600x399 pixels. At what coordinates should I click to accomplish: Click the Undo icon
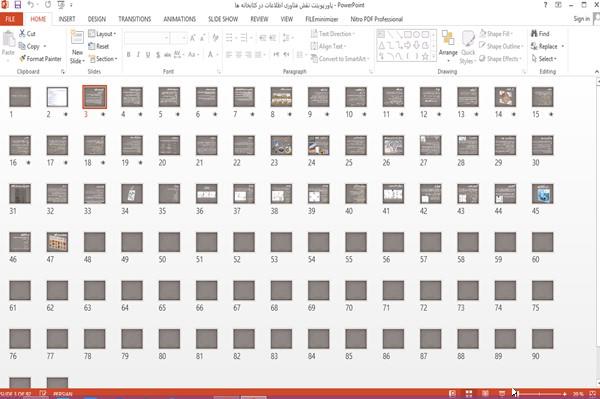point(30,5)
